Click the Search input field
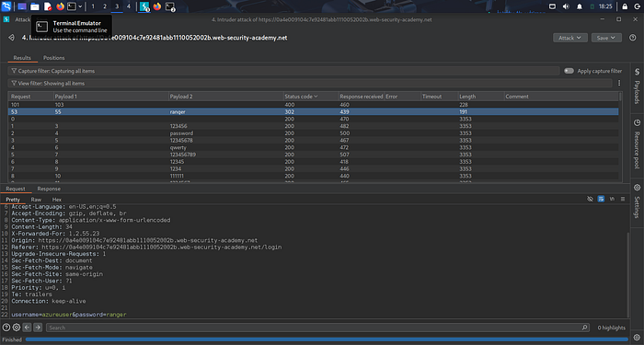Viewport: 644px width, 345px height. (x=317, y=328)
